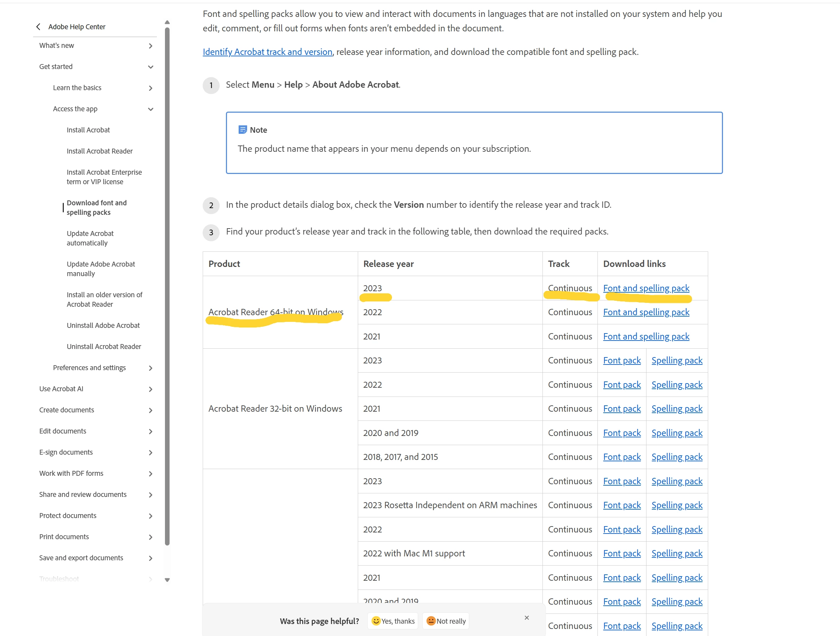Select Uninstall Adobe Acrobat in sidebar
The height and width of the screenshot is (636, 840).
(103, 325)
